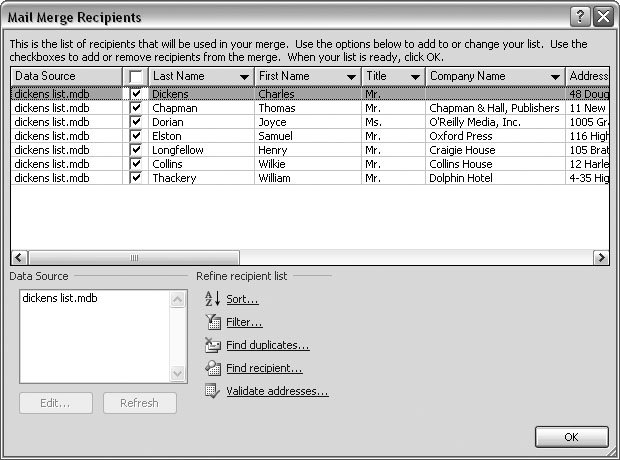Open the Filter... link

pyautogui.click(x=244, y=322)
